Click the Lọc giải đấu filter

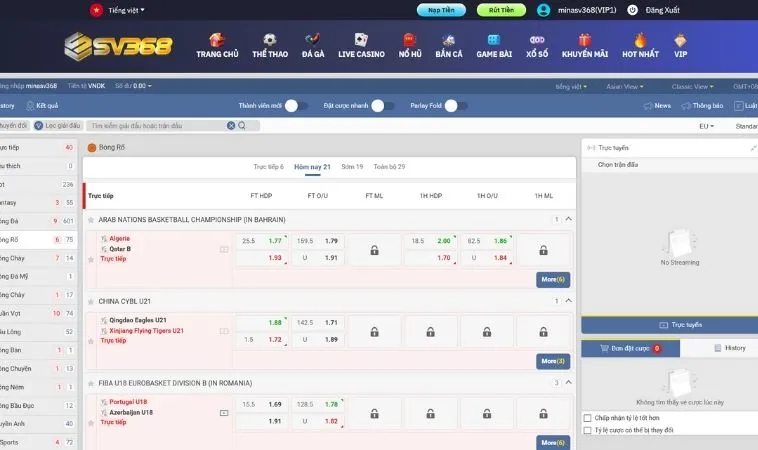(58, 126)
